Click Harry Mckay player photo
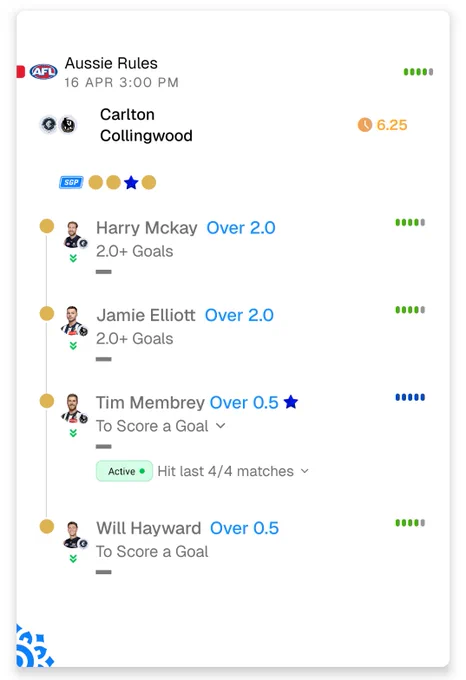 pyautogui.click(x=74, y=235)
